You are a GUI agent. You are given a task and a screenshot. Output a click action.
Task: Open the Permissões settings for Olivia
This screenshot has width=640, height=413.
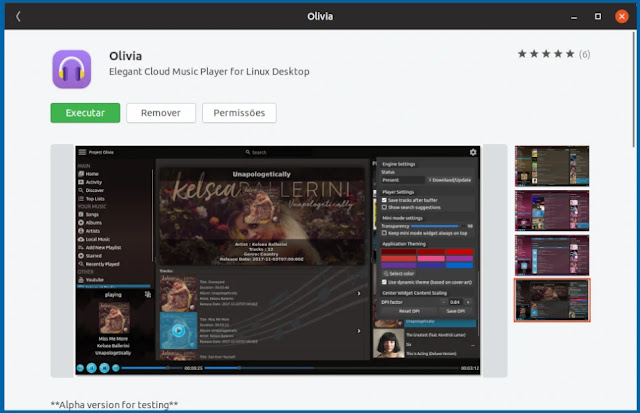click(239, 113)
